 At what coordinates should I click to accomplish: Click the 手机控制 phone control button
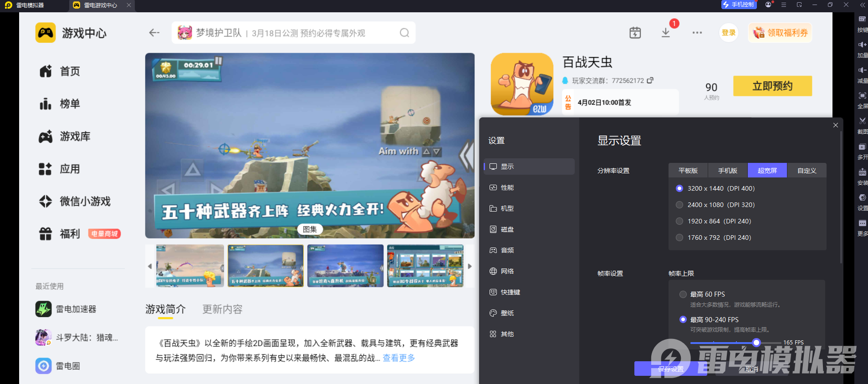click(x=739, y=5)
